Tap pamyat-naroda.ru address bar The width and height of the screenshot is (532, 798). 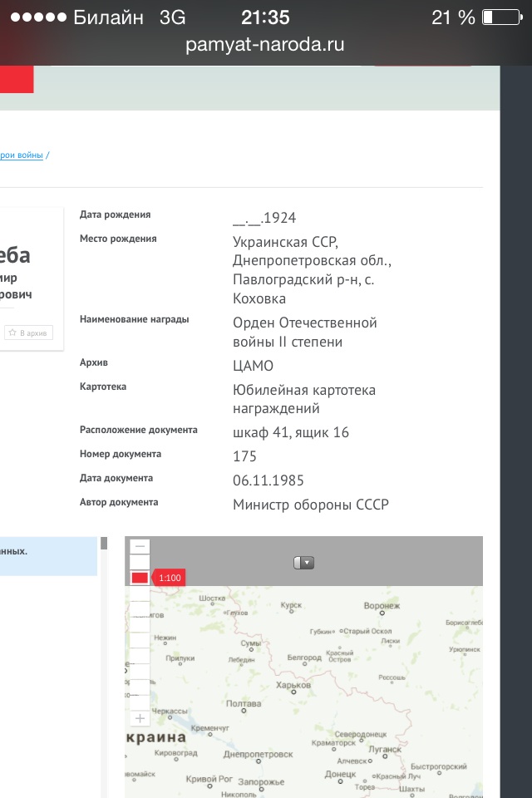pos(266,45)
